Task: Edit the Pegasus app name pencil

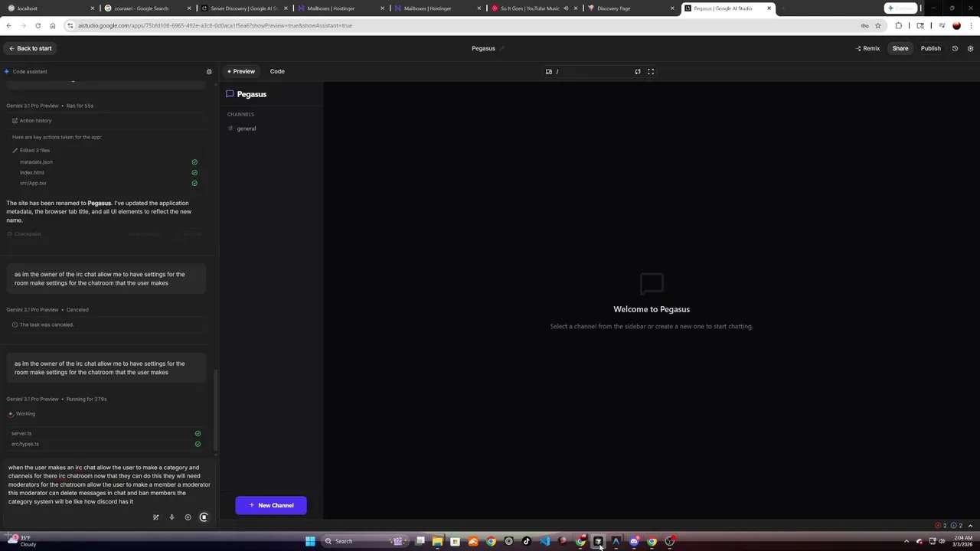Action: coord(502,48)
